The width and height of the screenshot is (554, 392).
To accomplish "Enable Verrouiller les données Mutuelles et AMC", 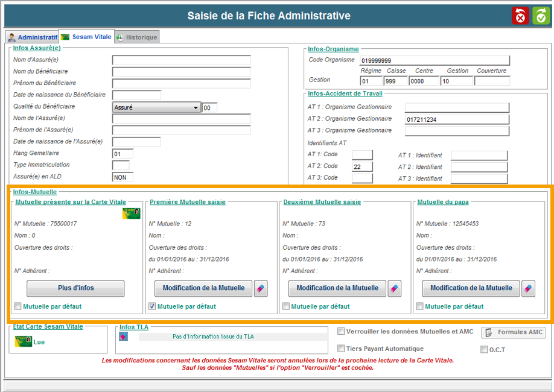I will point(342,331).
